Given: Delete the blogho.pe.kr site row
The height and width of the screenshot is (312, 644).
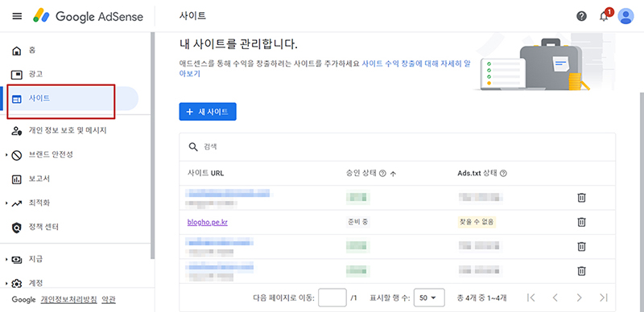Looking at the screenshot, I should (x=581, y=222).
